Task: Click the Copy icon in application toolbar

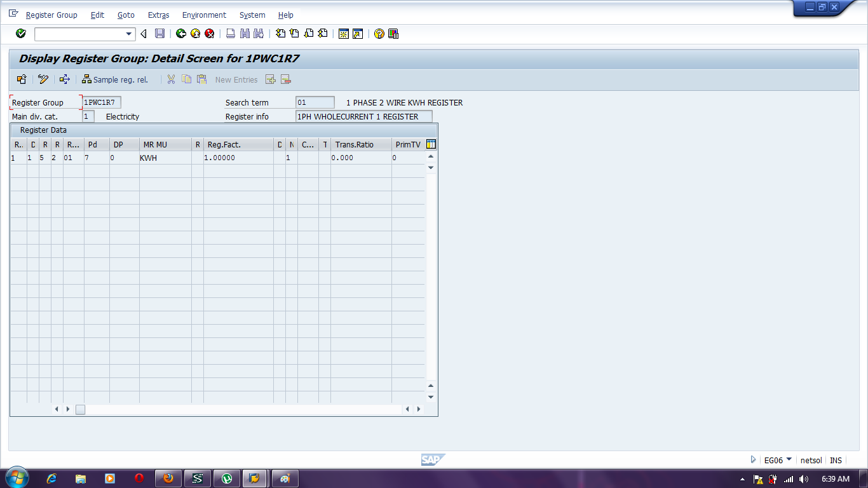Action: click(186, 79)
